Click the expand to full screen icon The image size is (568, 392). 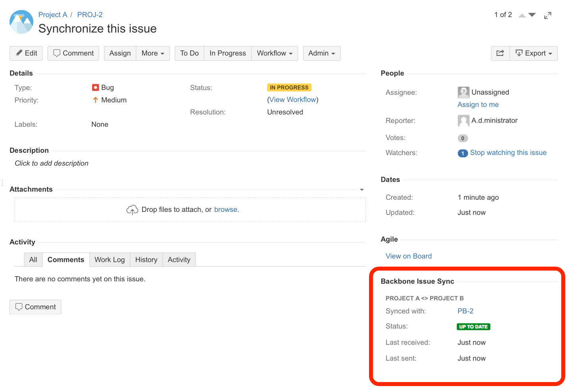point(548,15)
